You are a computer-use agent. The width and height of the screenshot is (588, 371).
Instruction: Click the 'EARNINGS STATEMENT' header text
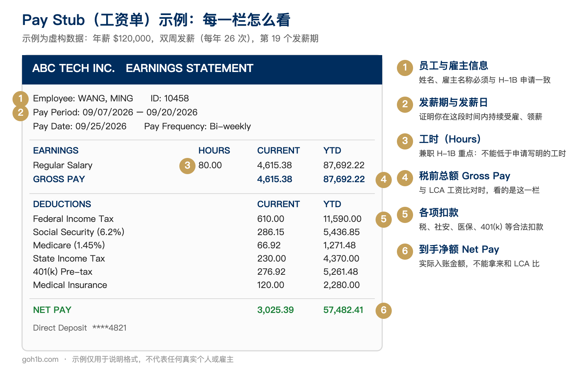click(190, 68)
